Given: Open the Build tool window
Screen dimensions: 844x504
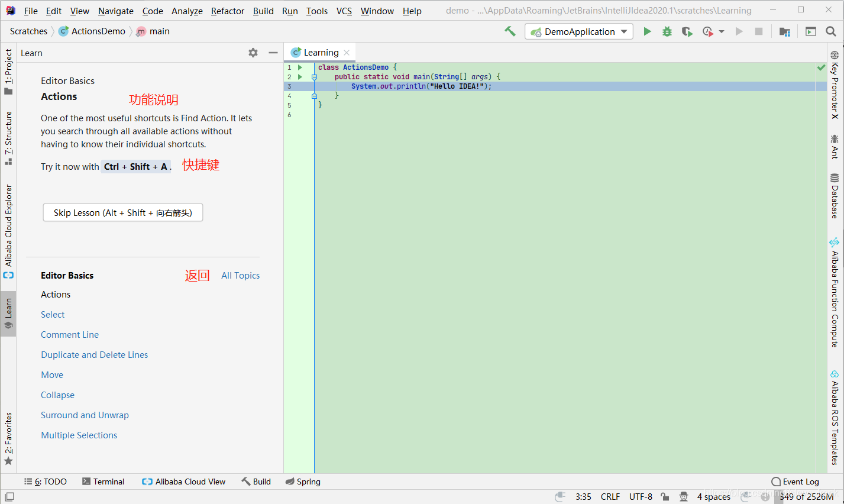Looking at the screenshot, I should 256,482.
